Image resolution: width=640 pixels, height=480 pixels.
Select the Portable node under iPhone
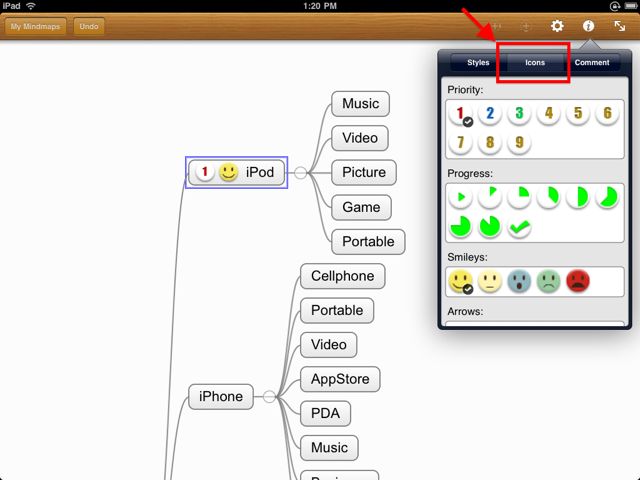click(x=337, y=310)
